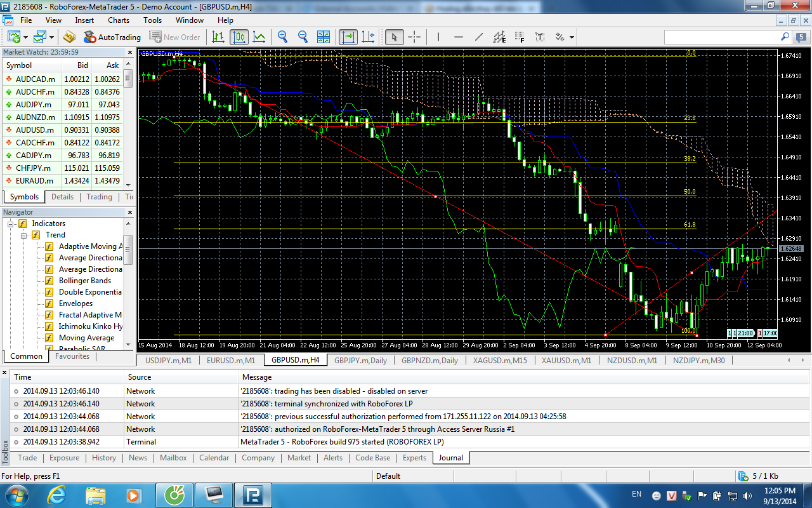Click the connection status 5 / 1 Kb

coord(759,476)
